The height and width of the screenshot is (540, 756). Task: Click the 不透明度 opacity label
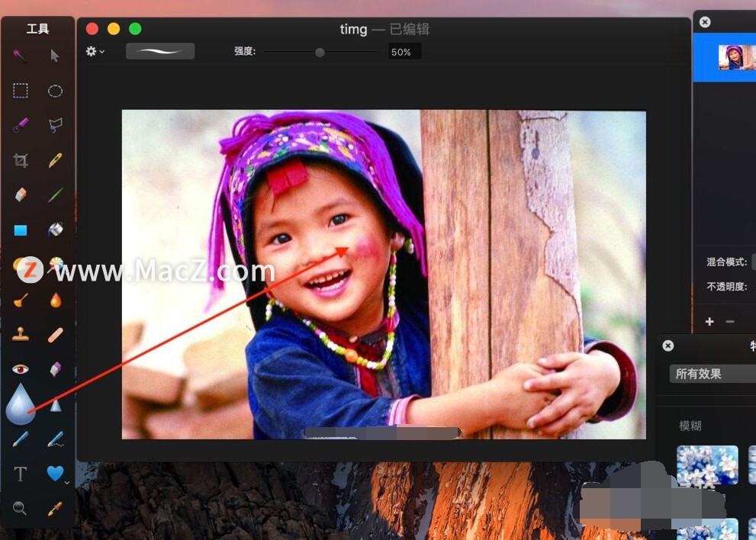(x=726, y=286)
